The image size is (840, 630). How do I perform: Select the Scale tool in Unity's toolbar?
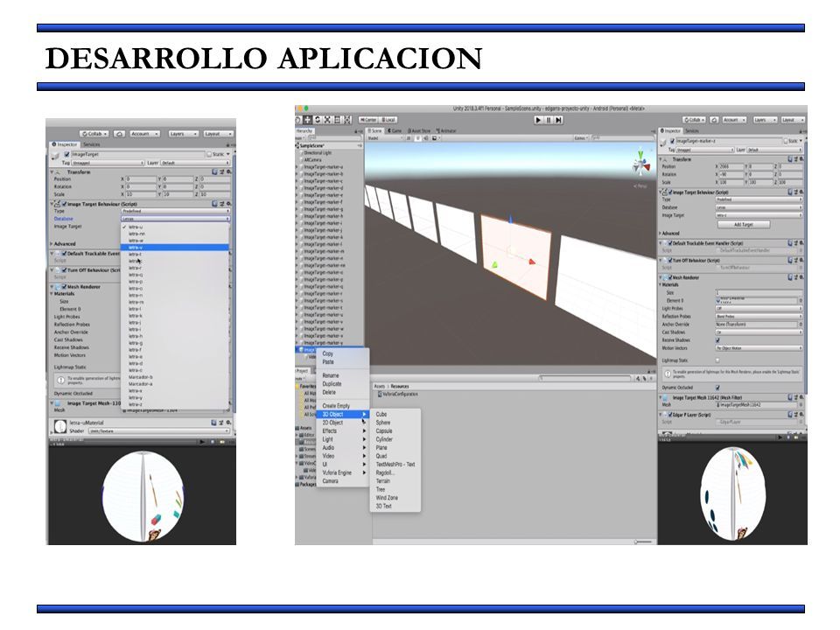click(328, 120)
